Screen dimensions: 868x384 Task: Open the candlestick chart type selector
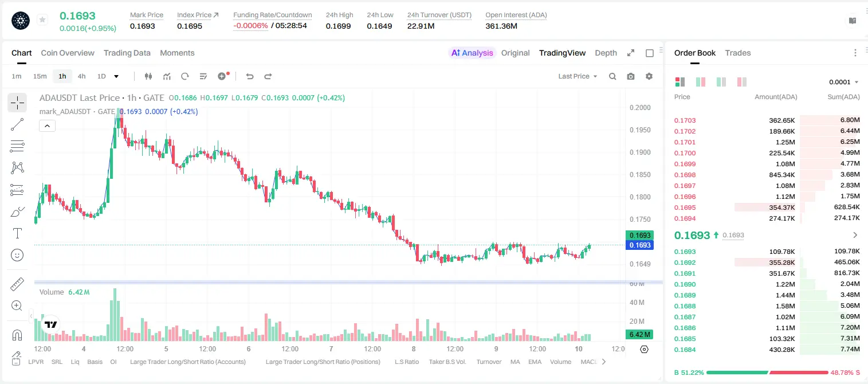148,76
